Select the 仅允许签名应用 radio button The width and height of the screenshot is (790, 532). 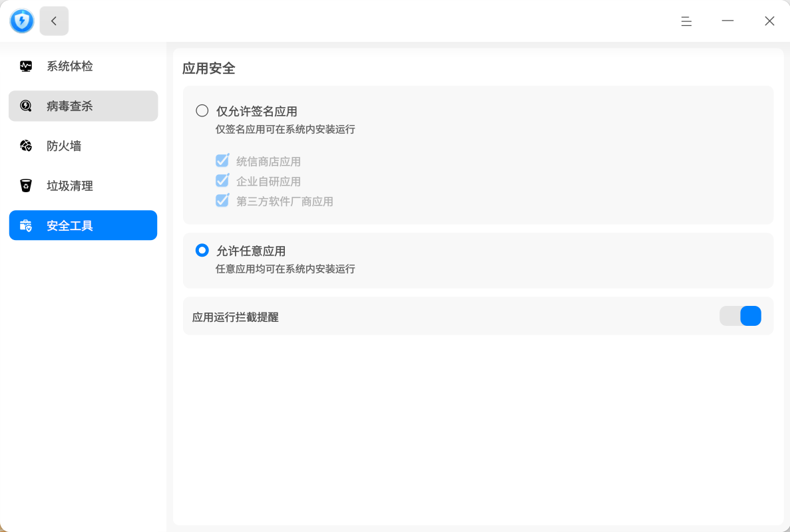tap(202, 110)
